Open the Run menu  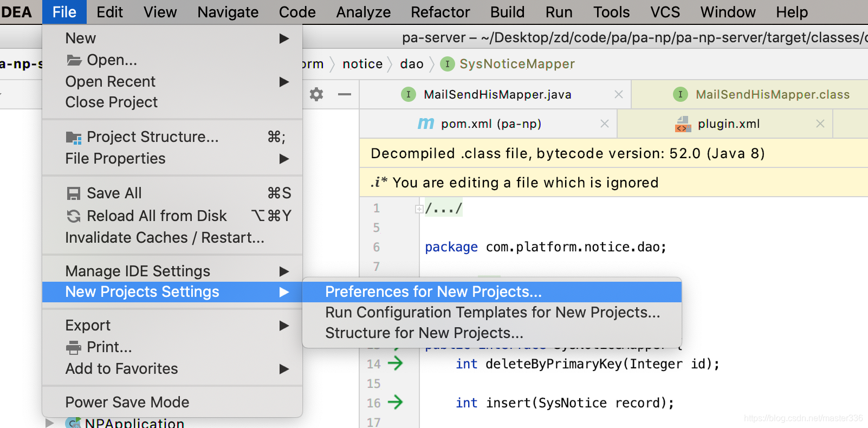[x=559, y=12]
